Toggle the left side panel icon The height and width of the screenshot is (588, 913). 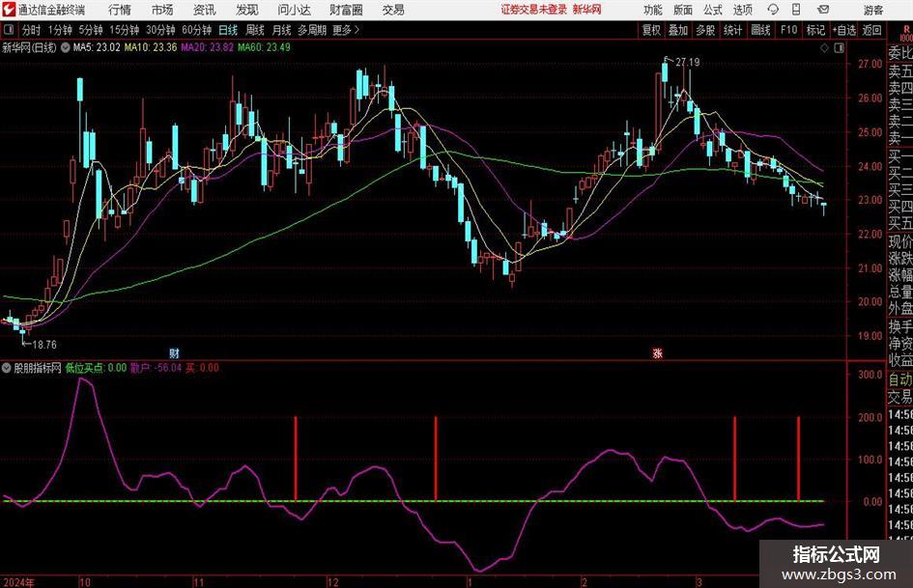(x=8, y=30)
